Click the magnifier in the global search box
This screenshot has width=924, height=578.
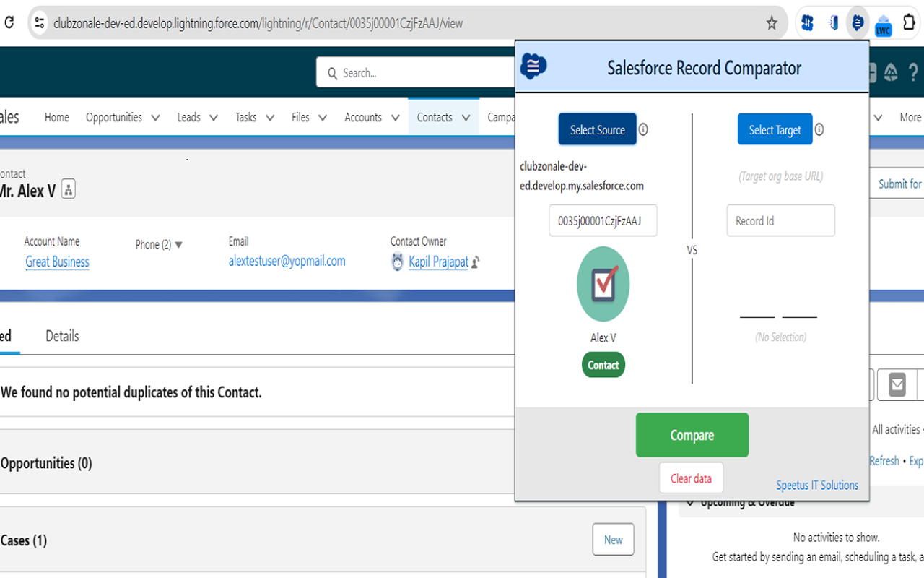[332, 73]
